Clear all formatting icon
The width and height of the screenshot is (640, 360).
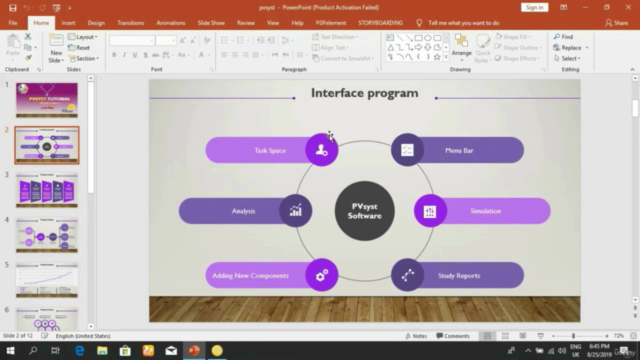point(207,40)
